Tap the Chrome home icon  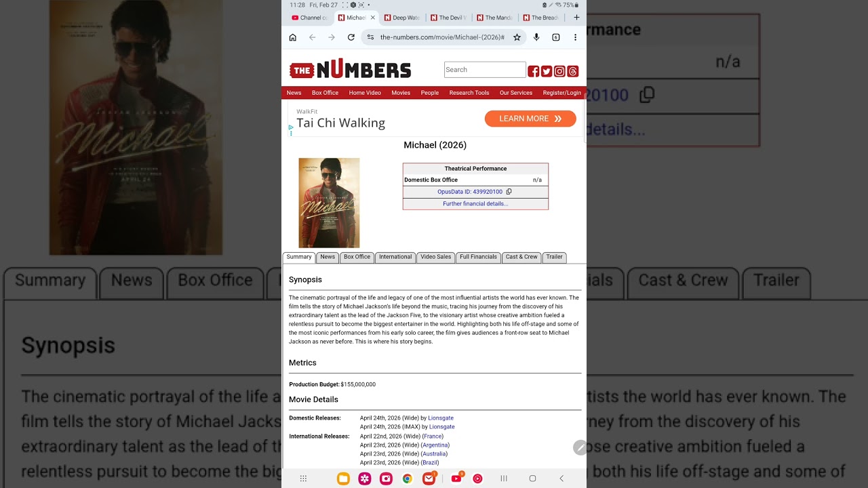pos(293,37)
